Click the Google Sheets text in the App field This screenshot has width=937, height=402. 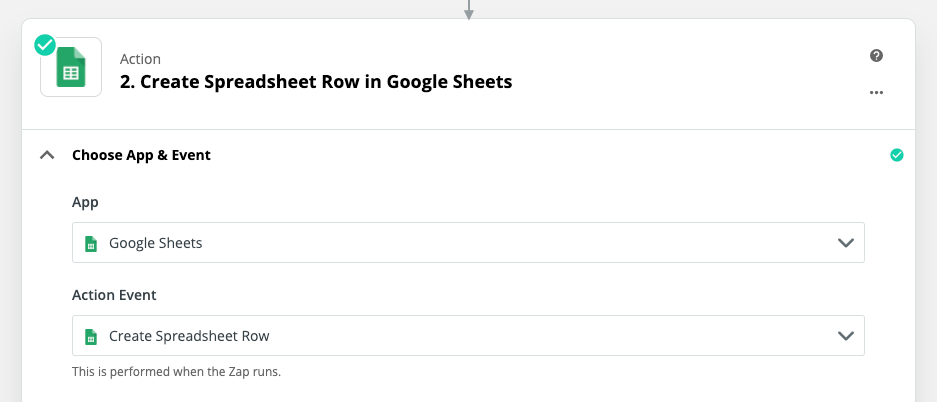pyautogui.click(x=155, y=243)
